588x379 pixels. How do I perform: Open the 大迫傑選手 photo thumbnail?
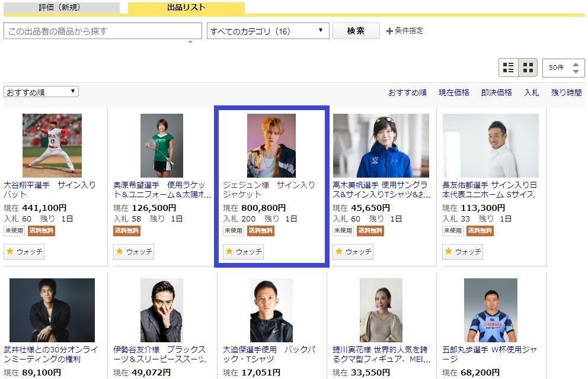[271, 310]
